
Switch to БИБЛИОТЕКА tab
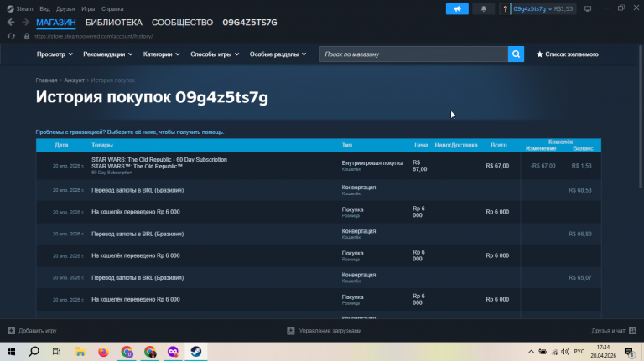[114, 23]
